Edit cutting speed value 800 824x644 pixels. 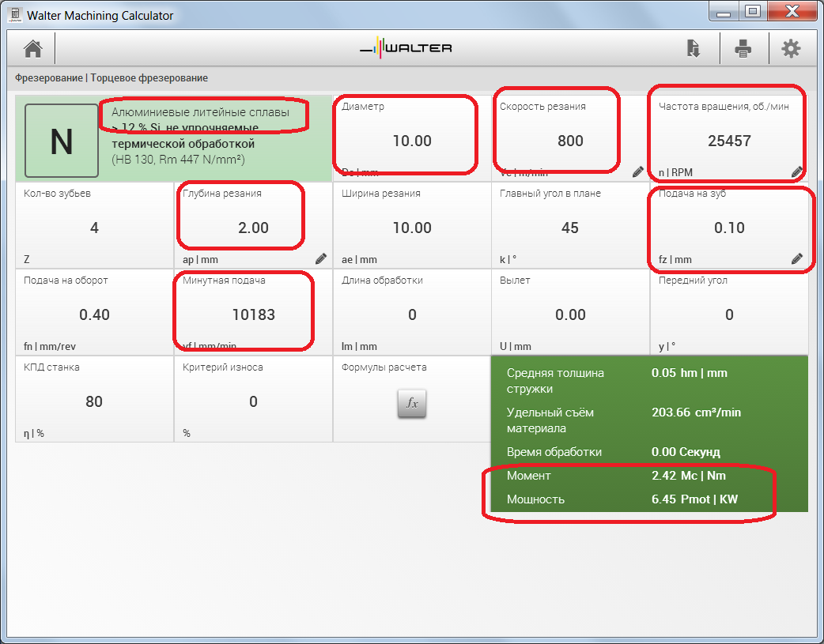(570, 141)
